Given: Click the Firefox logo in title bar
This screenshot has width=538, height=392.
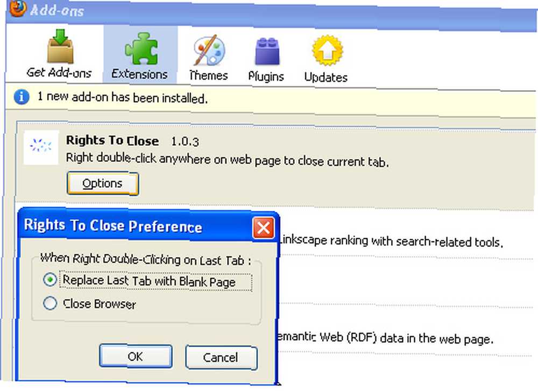Looking at the screenshot, I should (18, 8).
